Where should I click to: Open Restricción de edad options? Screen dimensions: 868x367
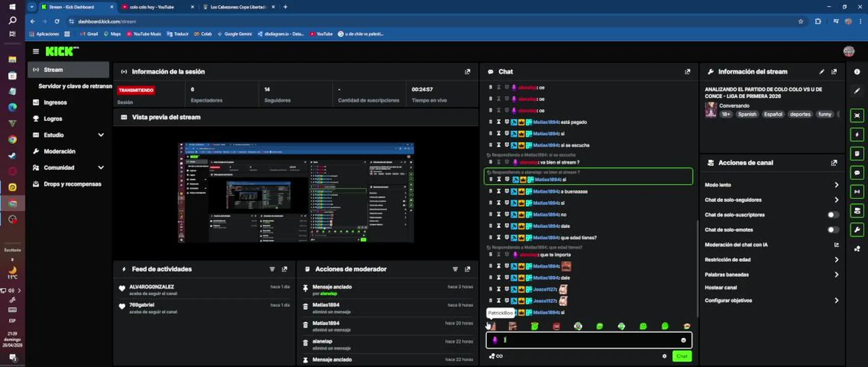click(771, 259)
